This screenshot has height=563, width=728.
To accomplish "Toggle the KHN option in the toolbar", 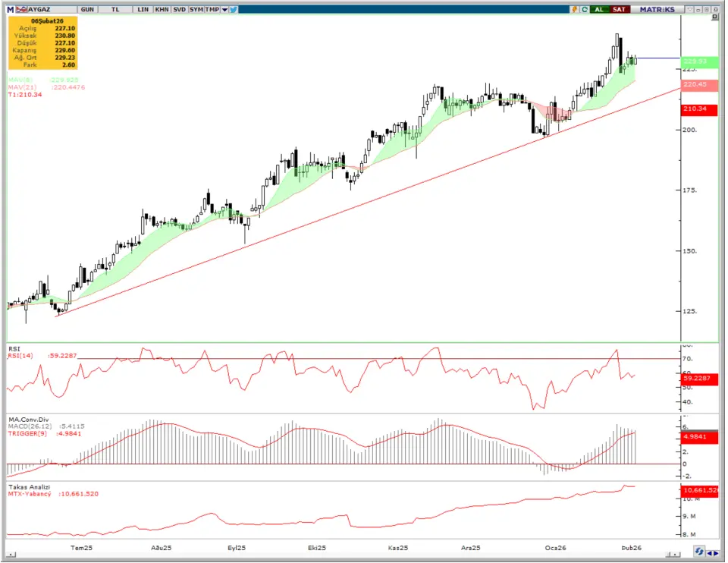I will pyautogui.click(x=162, y=9).
